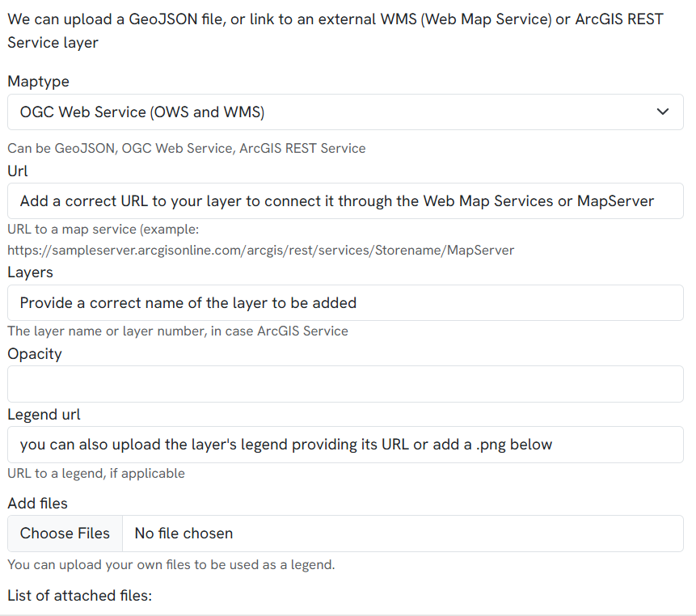Click the Url field label

[x=18, y=171]
